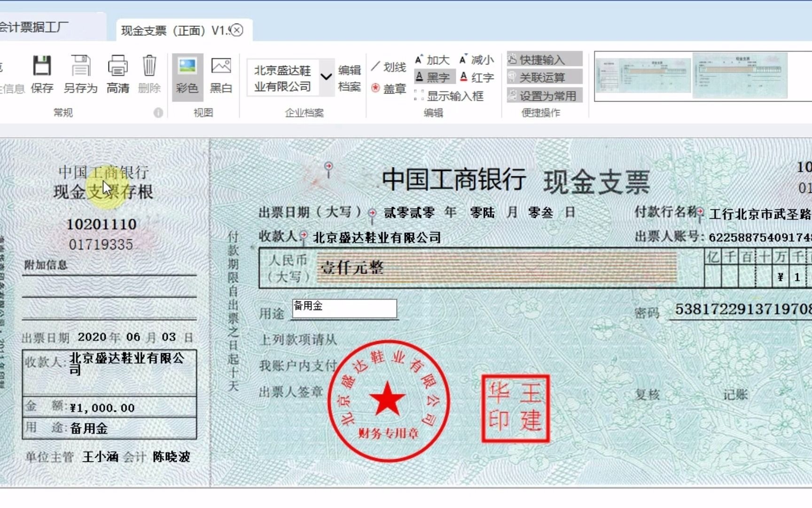Open the 会计票据工厂 tab

click(34, 27)
